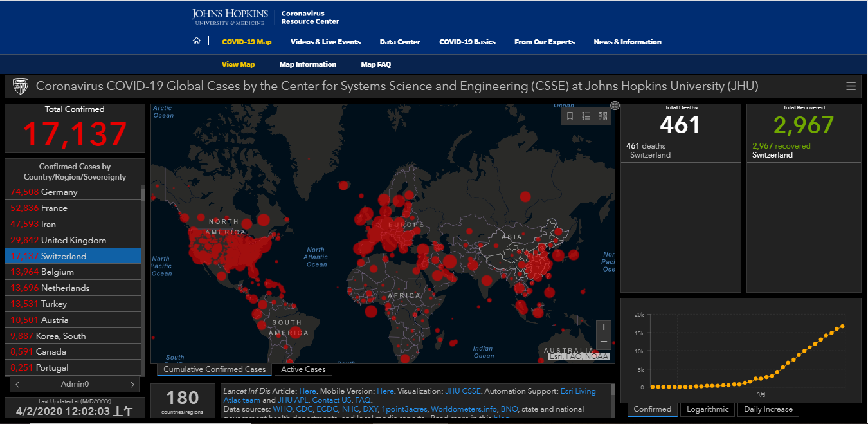Click the last point on confirmed chart

(x=842, y=326)
